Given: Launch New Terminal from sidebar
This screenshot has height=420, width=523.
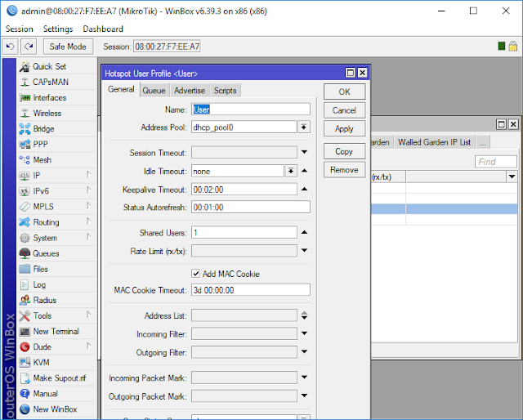Looking at the screenshot, I should (x=56, y=331).
